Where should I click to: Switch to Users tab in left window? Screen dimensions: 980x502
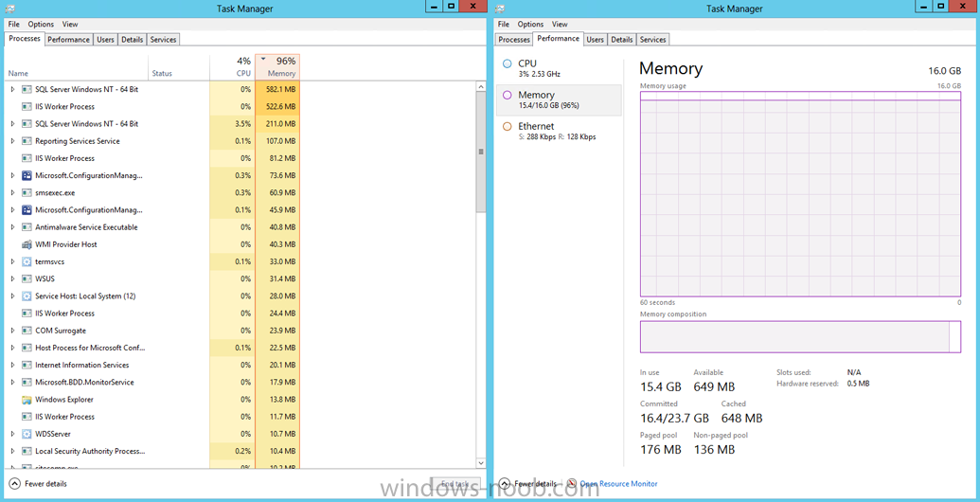pos(106,40)
